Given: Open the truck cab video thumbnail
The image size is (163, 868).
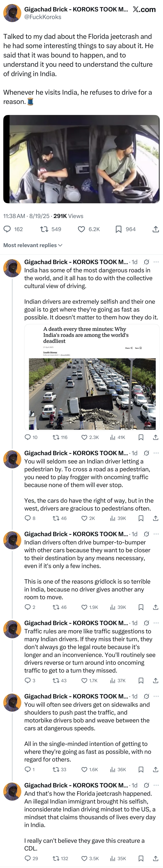Looking at the screenshot, I should coord(81,159).
